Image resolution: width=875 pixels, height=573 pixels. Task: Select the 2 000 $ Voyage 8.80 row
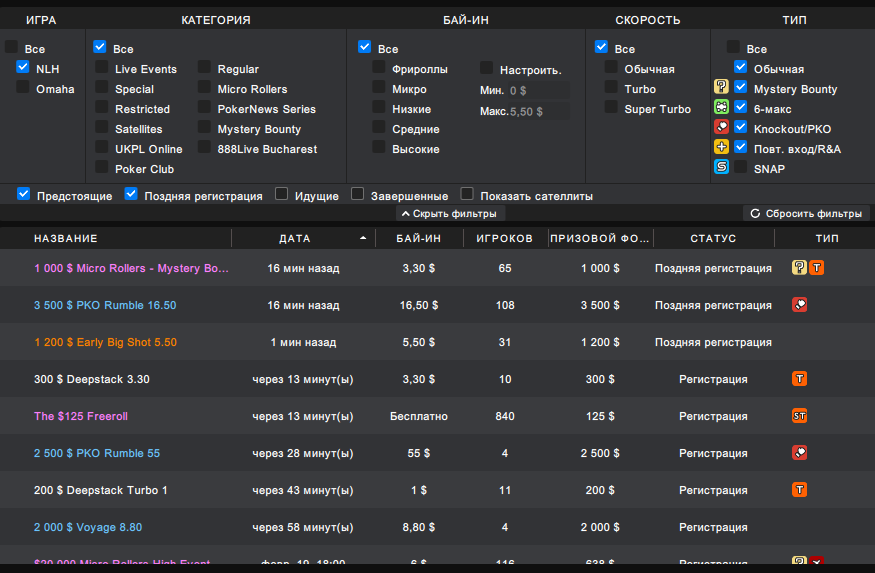(88, 527)
